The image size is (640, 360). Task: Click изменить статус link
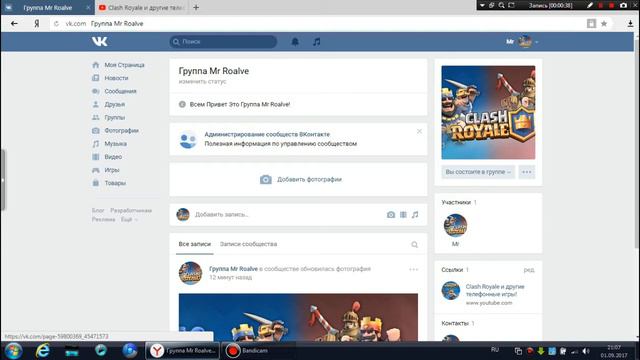[202, 82]
